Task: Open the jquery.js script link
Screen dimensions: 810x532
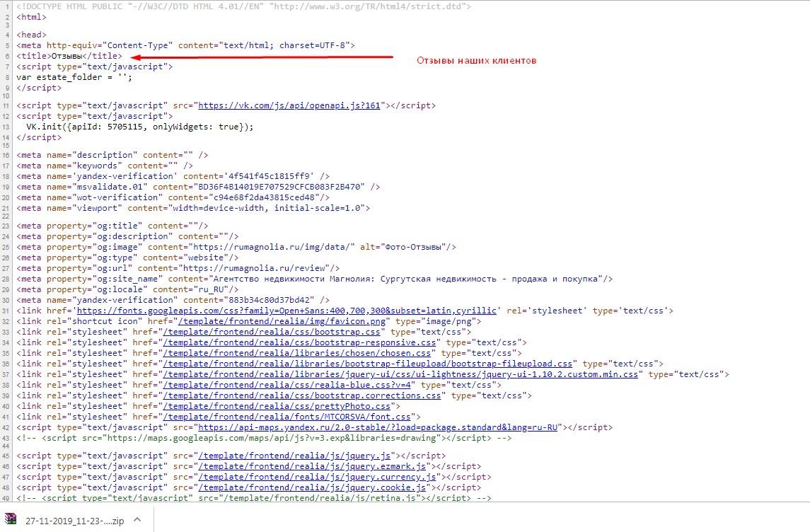Action: pos(294,456)
